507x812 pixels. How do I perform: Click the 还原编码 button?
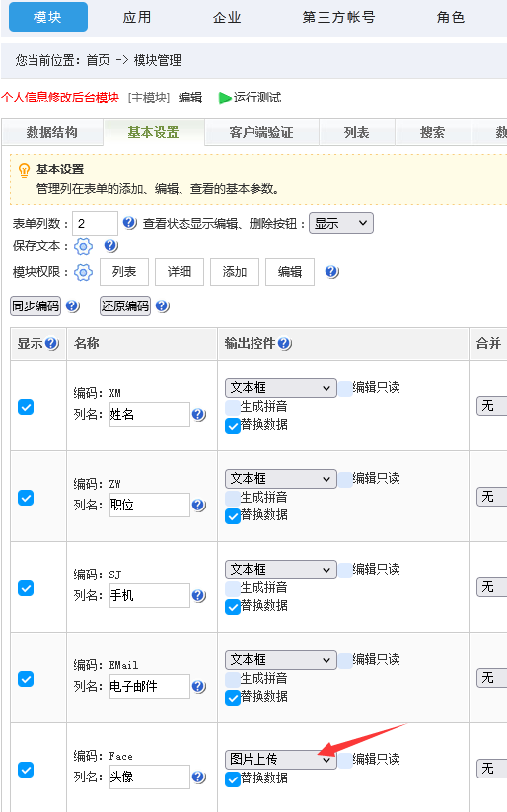click(x=125, y=306)
